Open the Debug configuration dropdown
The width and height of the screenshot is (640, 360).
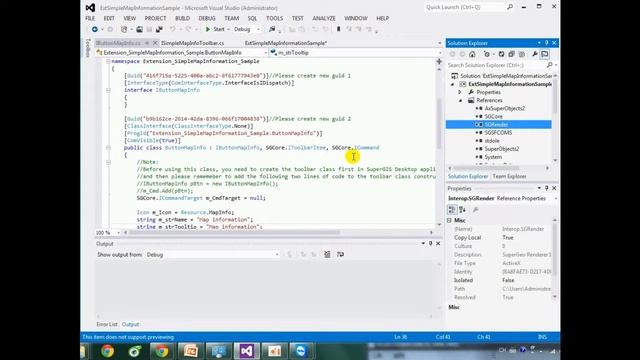[247, 29]
